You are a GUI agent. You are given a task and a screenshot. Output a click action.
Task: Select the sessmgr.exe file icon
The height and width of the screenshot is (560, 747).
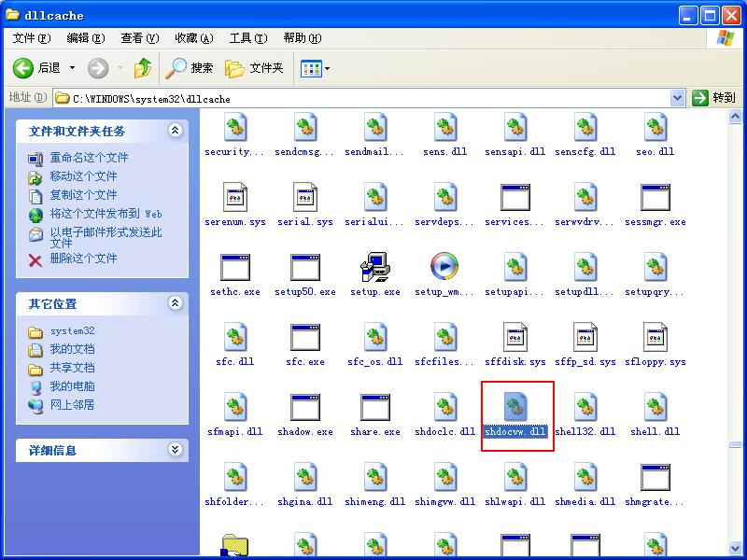click(655, 197)
